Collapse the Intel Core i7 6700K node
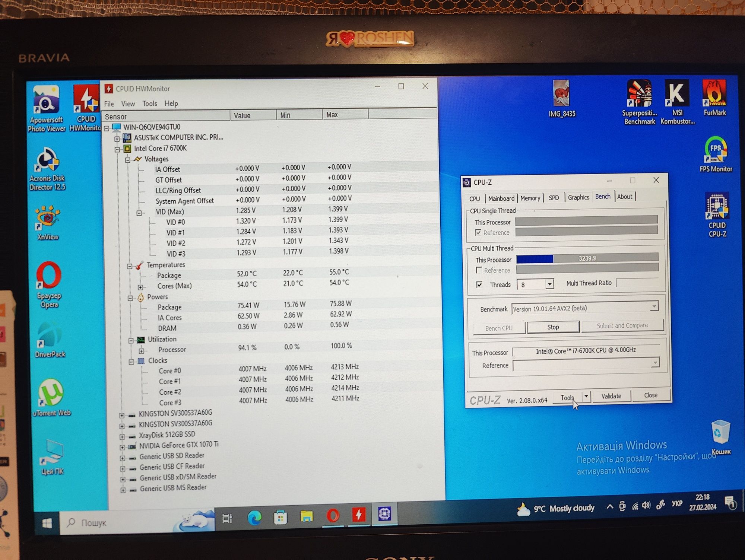Viewport: 745px width, 560px height. (117, 150)
